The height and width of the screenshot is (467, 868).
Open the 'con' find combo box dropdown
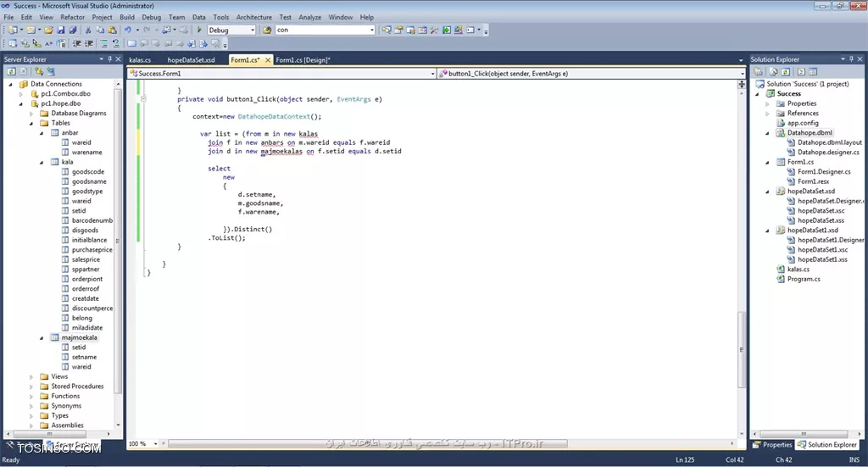point(371,30)
